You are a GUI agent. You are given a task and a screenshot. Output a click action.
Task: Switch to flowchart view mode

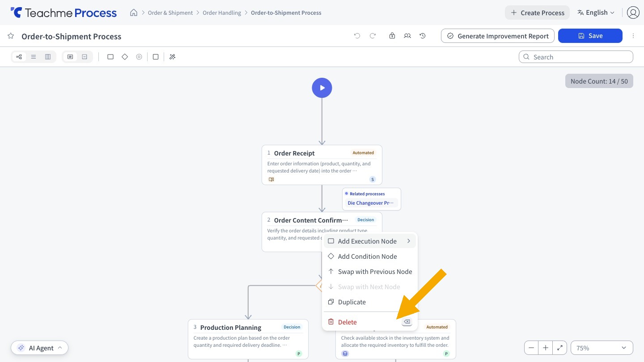19,57
